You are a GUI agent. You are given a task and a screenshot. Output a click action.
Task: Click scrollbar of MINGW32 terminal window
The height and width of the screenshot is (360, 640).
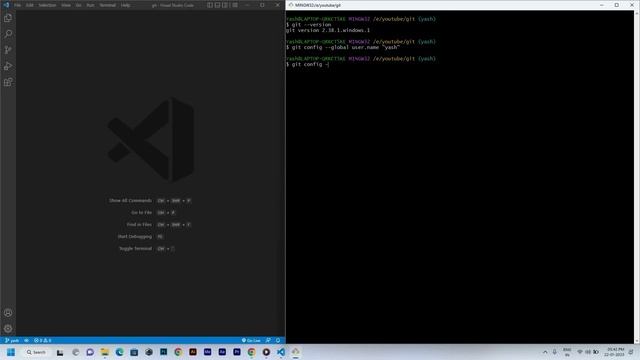[x=637, y=176]
